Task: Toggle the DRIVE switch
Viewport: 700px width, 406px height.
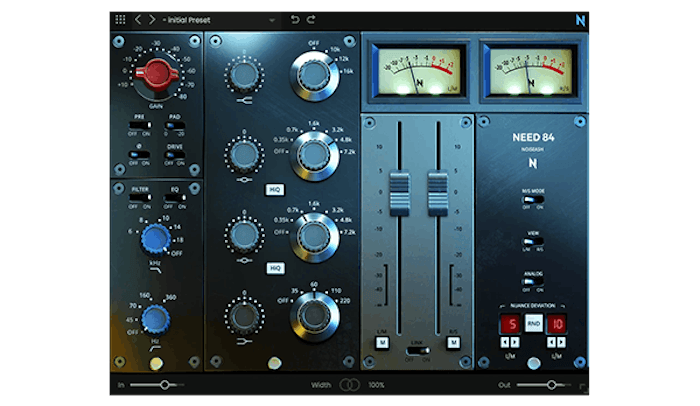Action: pyautogui.click(x=175, y=155)
